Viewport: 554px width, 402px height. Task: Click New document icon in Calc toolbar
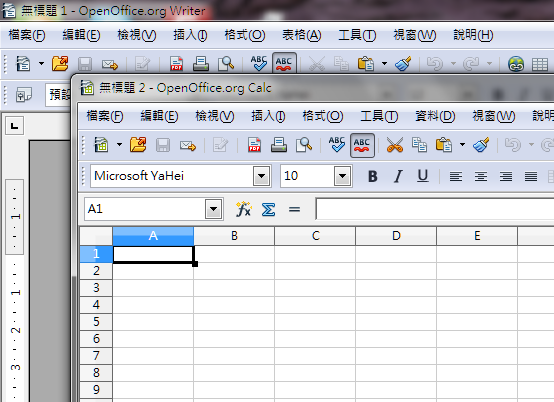[x=101, y=145]
